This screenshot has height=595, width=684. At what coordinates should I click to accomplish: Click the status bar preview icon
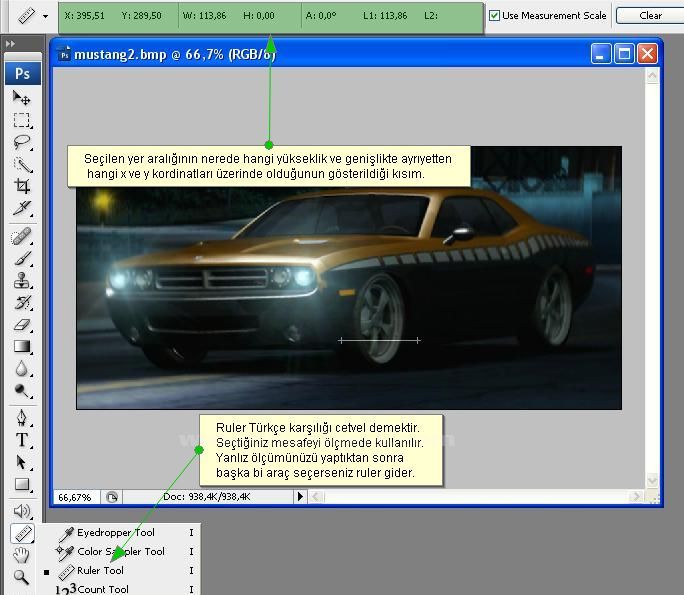[x=112, y=497]
